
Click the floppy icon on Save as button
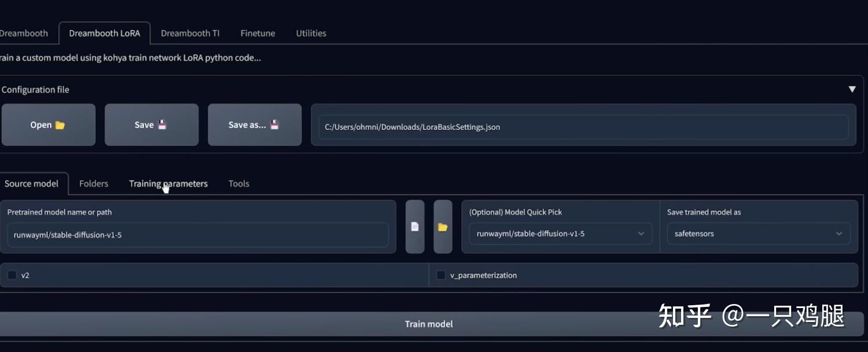pyautogui.click(x=273, y=124)
